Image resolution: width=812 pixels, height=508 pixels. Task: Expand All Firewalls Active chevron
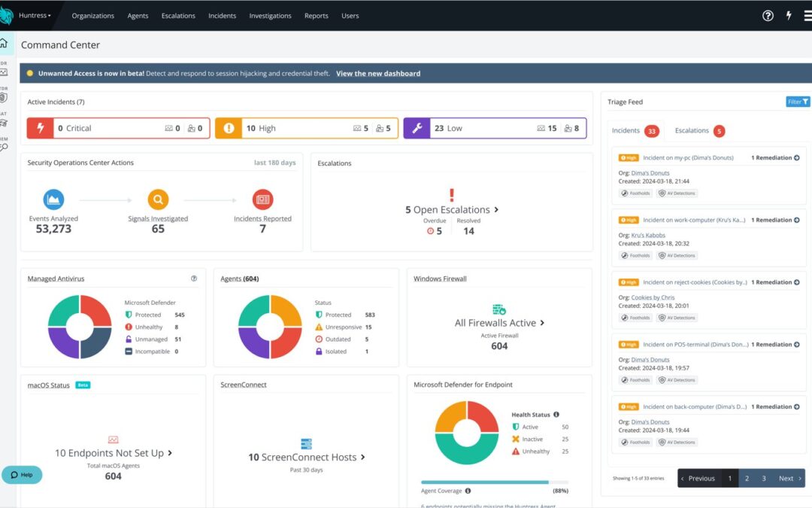(542, 322)
